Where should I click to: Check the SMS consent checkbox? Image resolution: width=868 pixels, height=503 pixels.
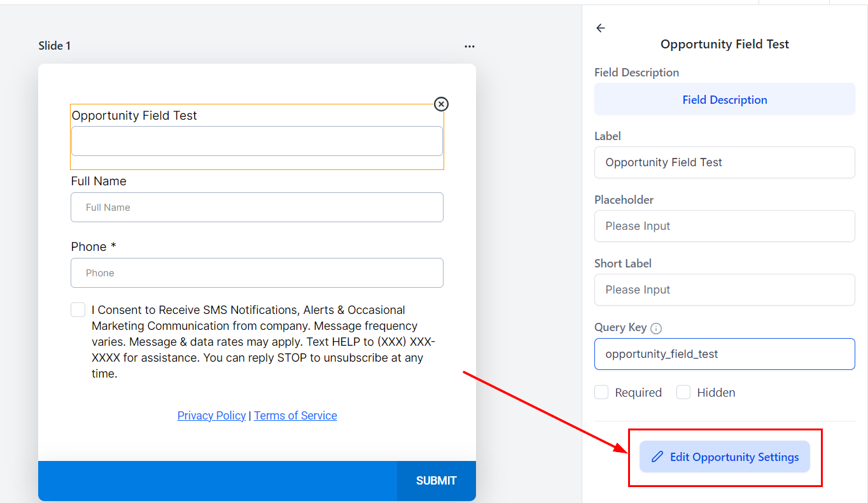point(78,310)
